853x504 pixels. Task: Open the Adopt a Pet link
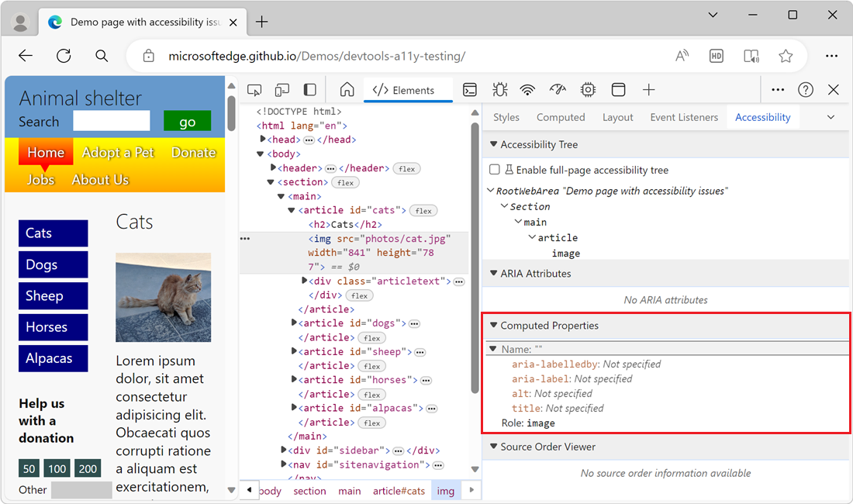point(118,152)
